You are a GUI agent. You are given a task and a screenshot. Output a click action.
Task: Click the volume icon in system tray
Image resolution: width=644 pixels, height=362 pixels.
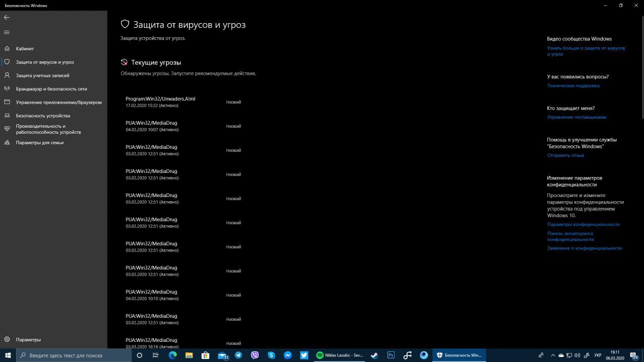[578, 355]
